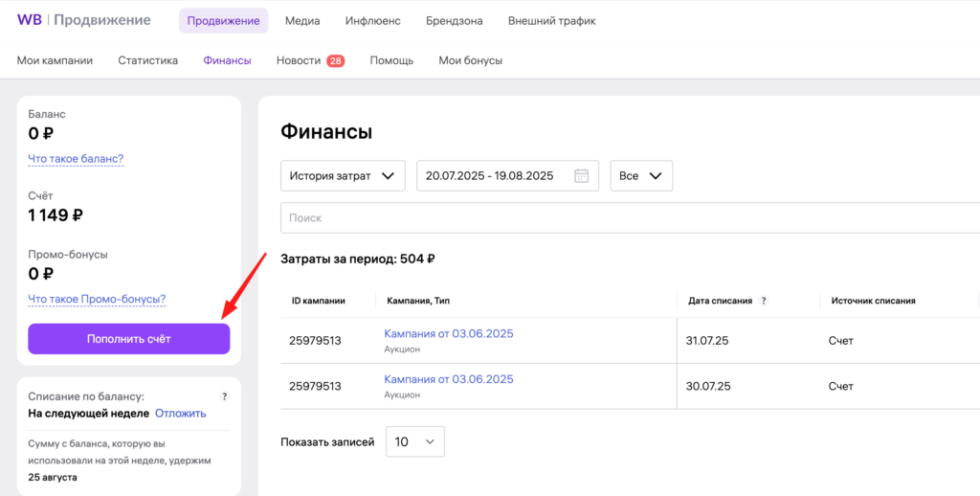Click the Пополнить счёт button
The width and height of the screenshot is (980, 496).
coord(129,339)
